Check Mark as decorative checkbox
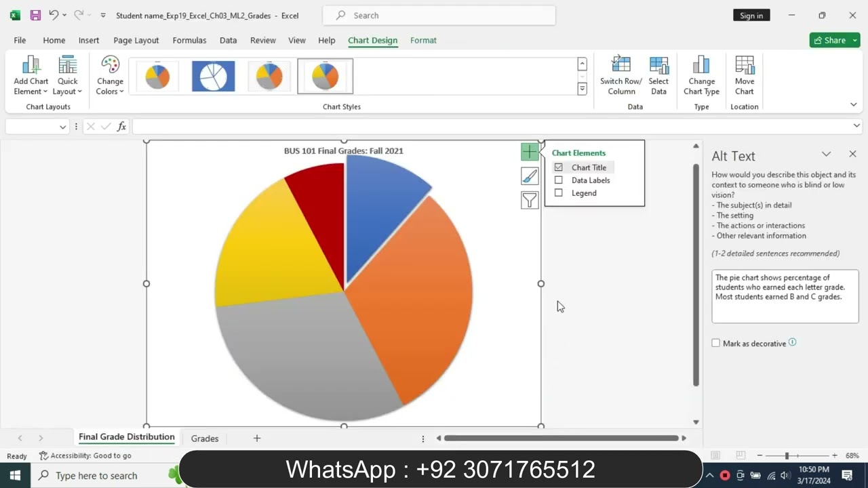The width and height of the screenshot is (868, 488). point(715,343)
